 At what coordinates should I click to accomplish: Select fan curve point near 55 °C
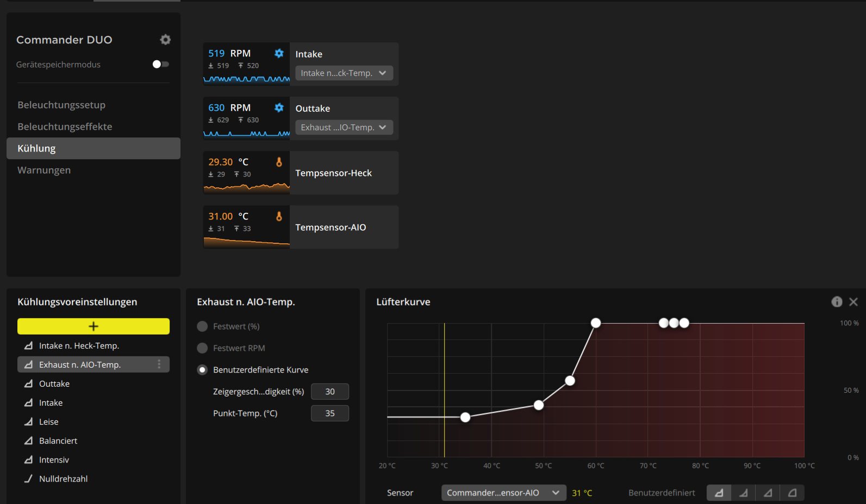[570, 381]
